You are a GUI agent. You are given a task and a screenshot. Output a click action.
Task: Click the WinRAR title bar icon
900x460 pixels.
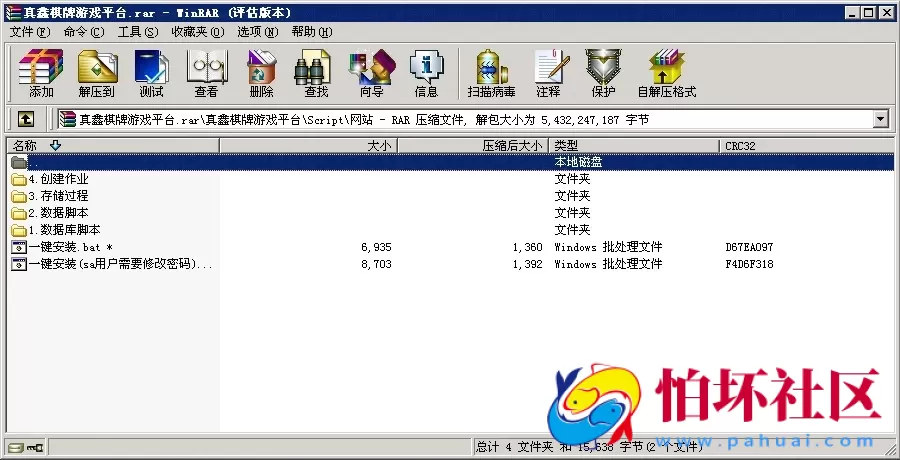click(x=13, y=12)
